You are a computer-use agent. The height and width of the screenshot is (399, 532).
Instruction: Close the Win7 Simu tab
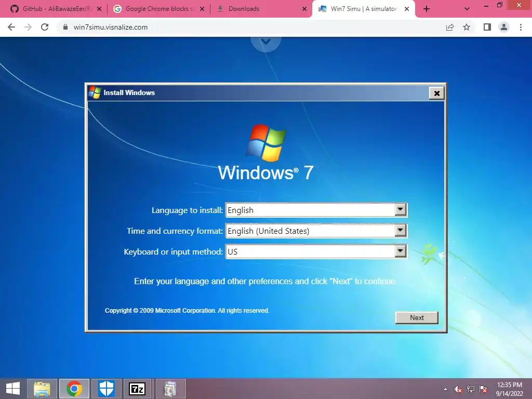point(407,9)
